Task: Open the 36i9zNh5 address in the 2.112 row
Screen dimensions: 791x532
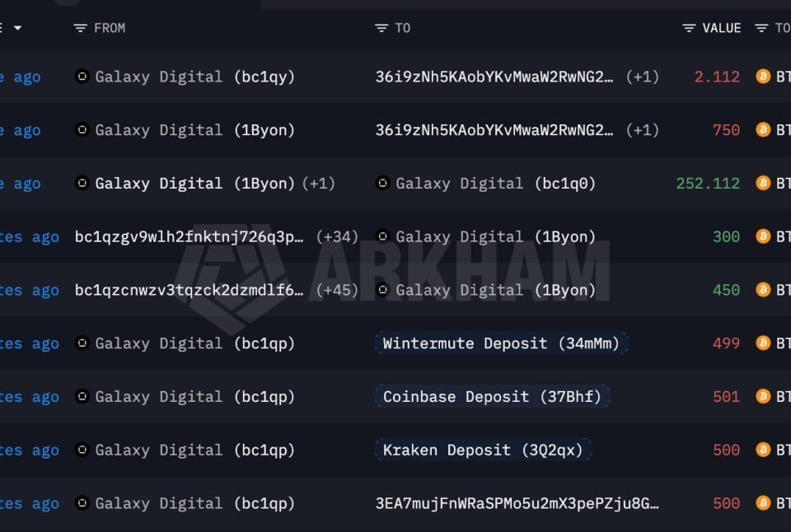Action: tap(494, 77)
